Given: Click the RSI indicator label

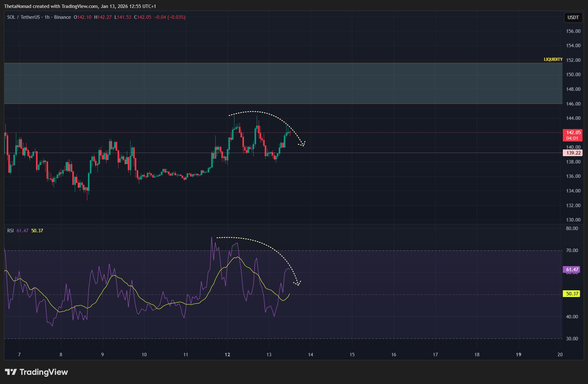Looking at the screenshot, I should tap(11, 231).
